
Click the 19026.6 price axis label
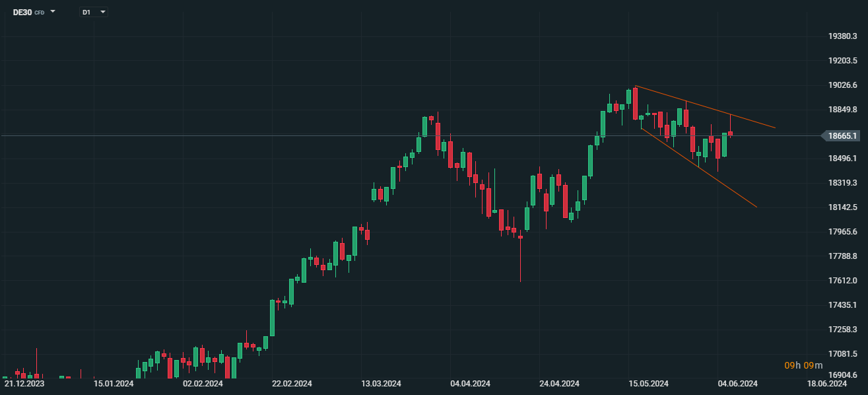(x=842, y=85)
